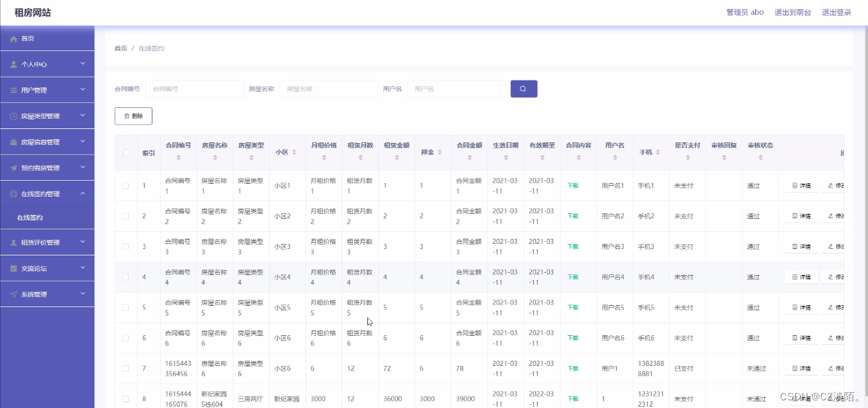Expand 交流论坛 menu chevron
The width and height of the screenshot is (868, 408).
click(x=83, y=268)
